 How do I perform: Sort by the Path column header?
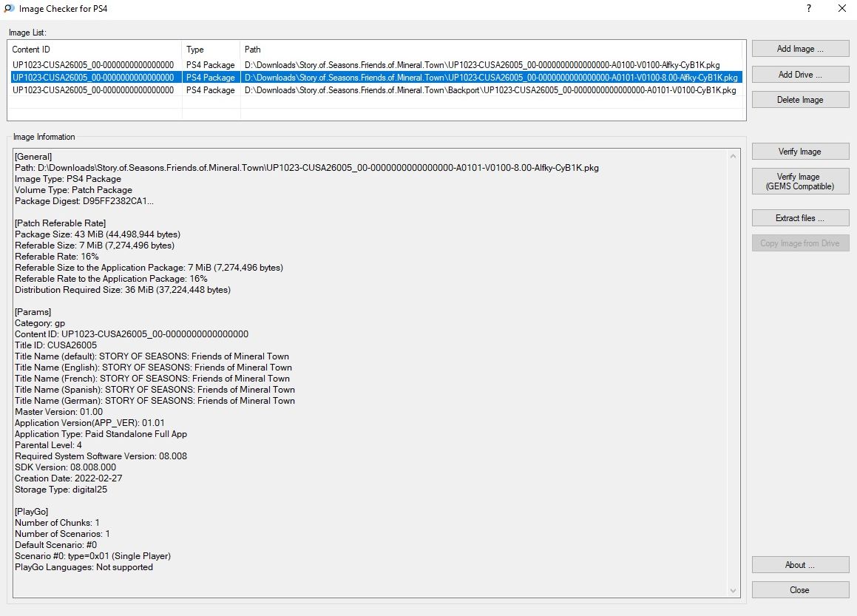[491, 50]
